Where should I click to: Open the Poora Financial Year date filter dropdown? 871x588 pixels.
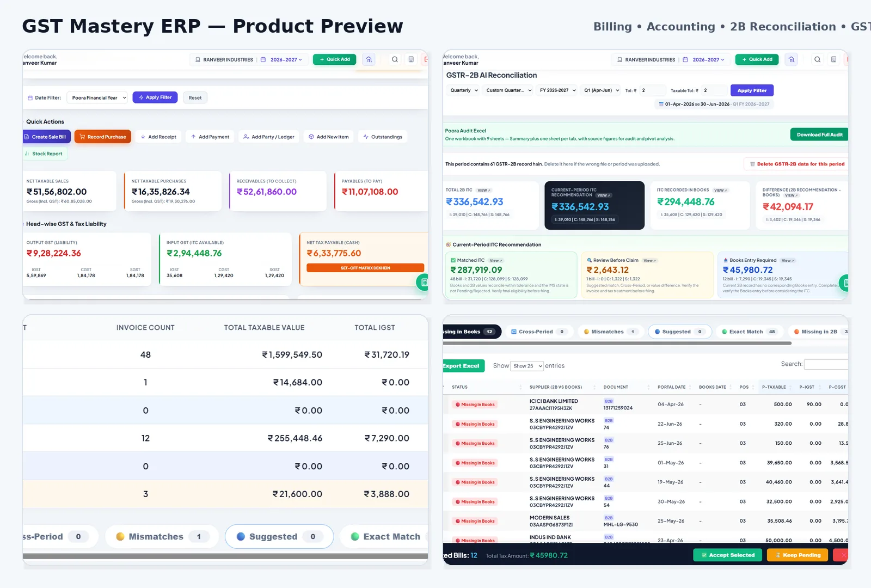97,97
